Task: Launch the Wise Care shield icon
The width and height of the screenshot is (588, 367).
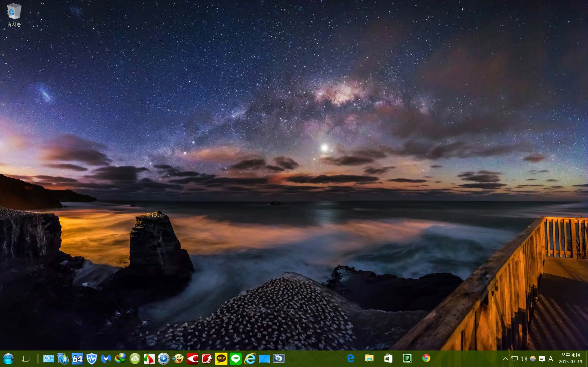Action: pos(92,358)
